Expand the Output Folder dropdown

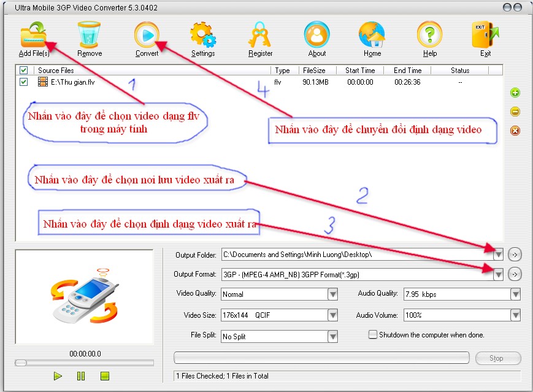pyautogui.click(x=498, y=255)
